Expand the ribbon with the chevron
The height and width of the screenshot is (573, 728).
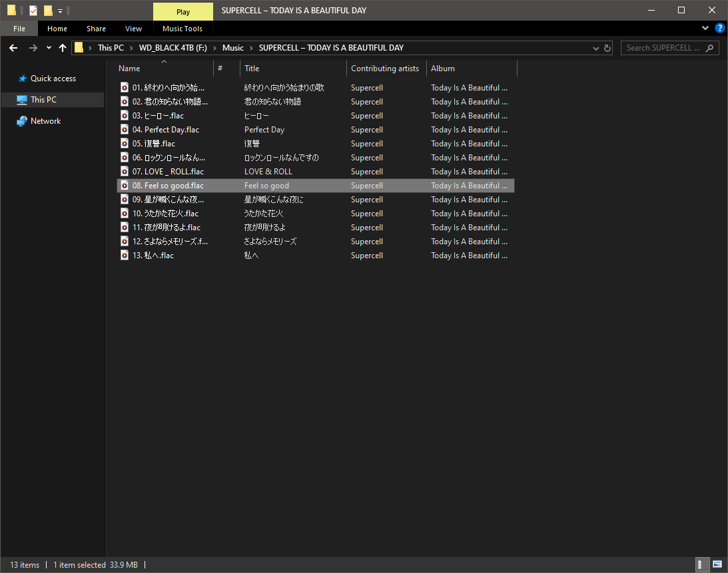705,29
